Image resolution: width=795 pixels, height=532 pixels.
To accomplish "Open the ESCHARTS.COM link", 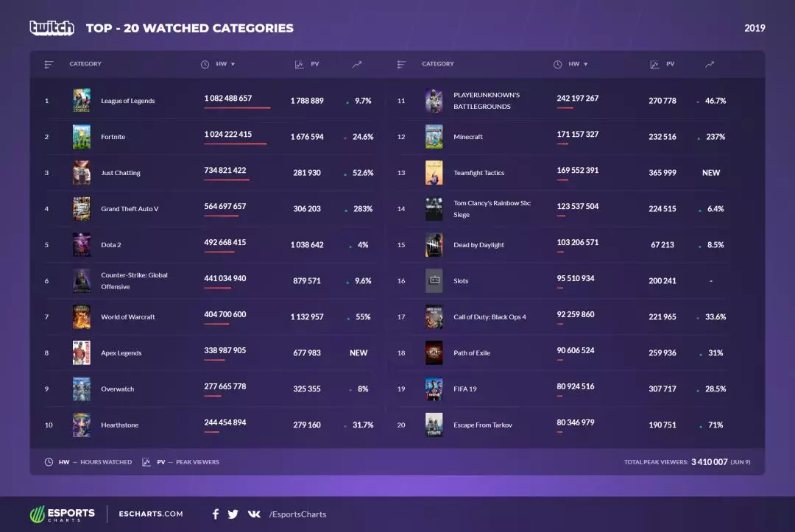I will tap(151, 514).
